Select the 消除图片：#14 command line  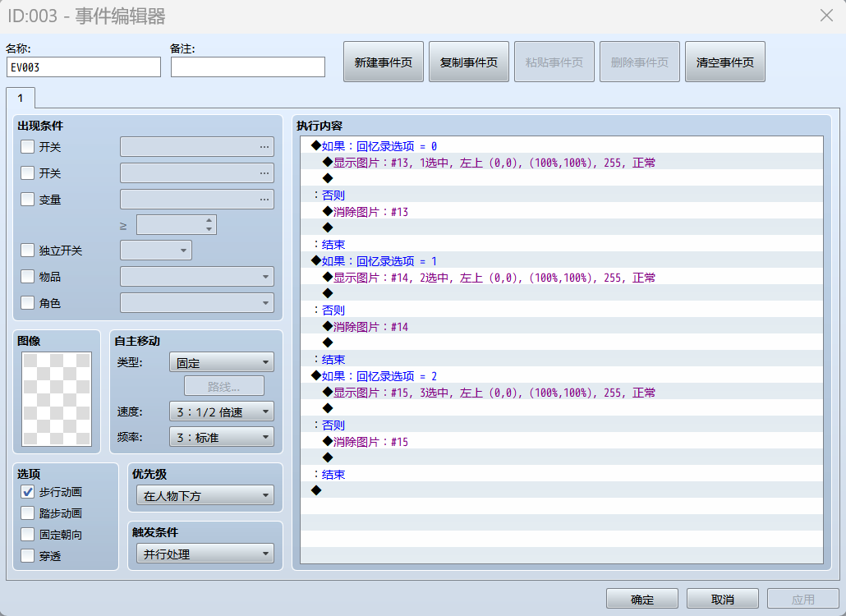click(x=562, y=327)
